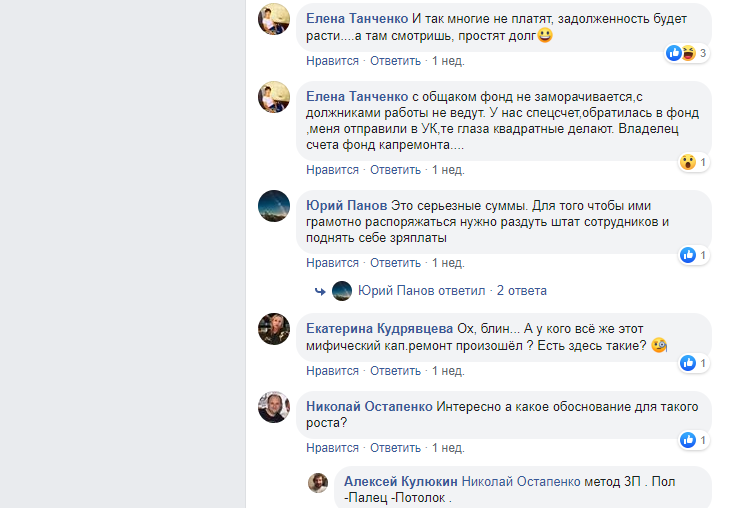Click reply arrow icon beside Юрий Панов ответил
Image resolution: width=739 pixels, height=508 pixels.
(320, 291)
